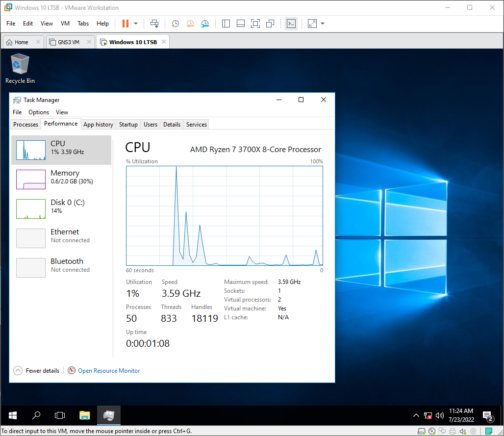This screenshot has width=504, height=436.
Task: Click the network adapter icon in VMware status bar
Action: tap(442, 431)
